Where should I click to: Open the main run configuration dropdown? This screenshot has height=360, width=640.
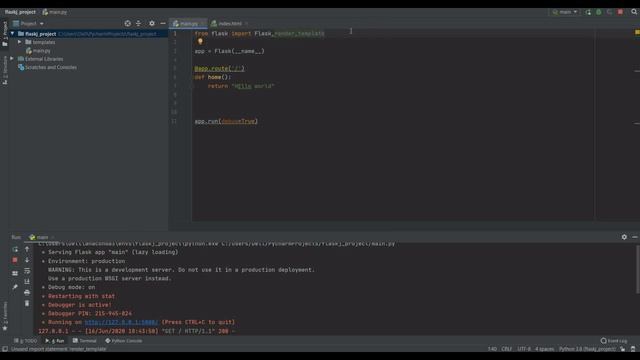(x=565, y=12)
